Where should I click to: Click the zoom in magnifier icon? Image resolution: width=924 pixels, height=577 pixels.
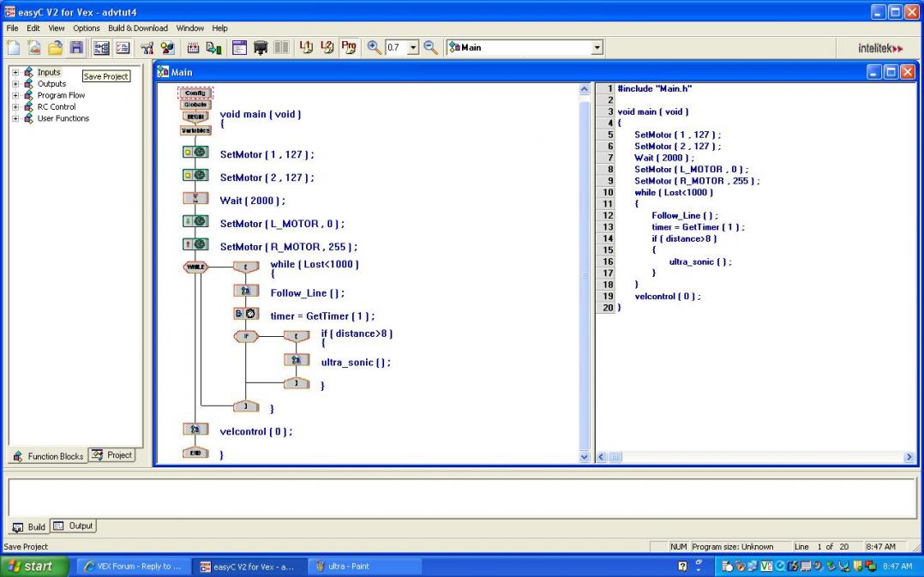[x=375, y=48]
